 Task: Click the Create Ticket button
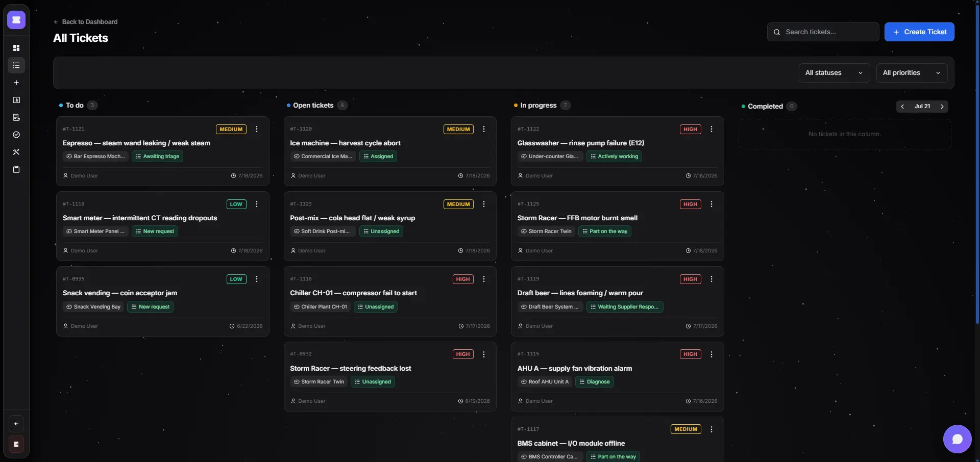coord(919,32)
